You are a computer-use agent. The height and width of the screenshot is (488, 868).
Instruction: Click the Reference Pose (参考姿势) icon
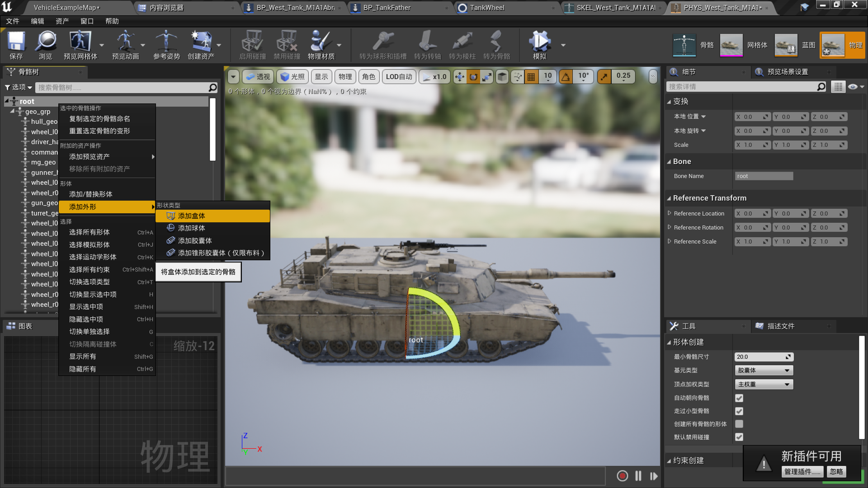tap(166, 42)
